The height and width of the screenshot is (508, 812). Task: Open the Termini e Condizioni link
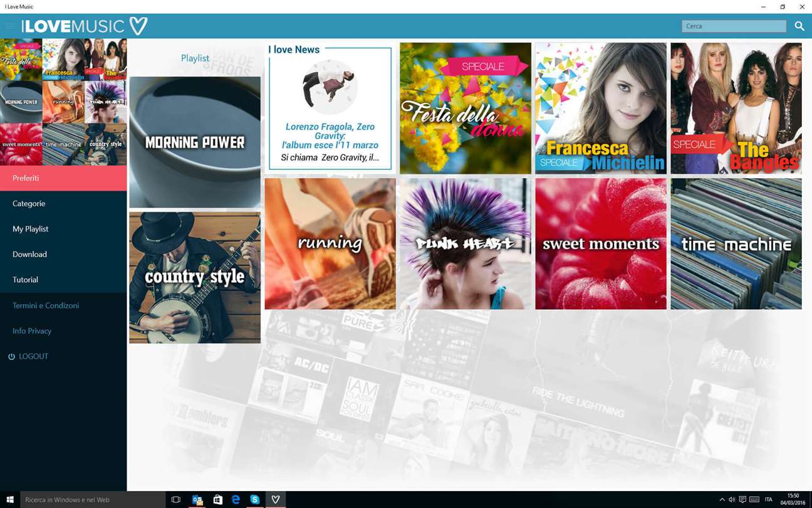[46, 305]
